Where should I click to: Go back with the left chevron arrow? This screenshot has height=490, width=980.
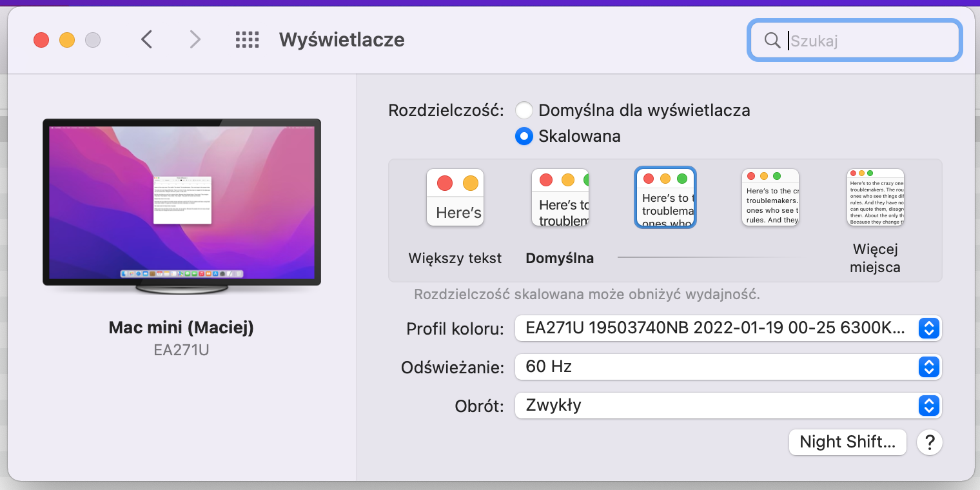[146, 40]
